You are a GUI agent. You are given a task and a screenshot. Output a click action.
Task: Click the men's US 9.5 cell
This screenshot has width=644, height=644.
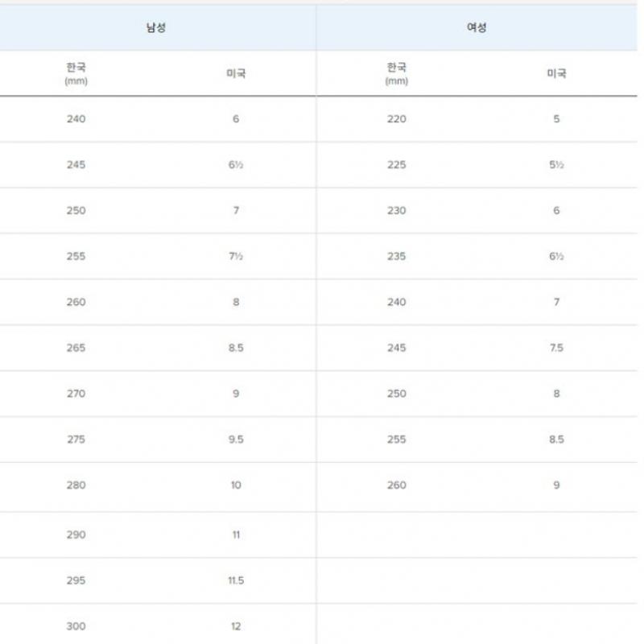[x=236, y=440]
